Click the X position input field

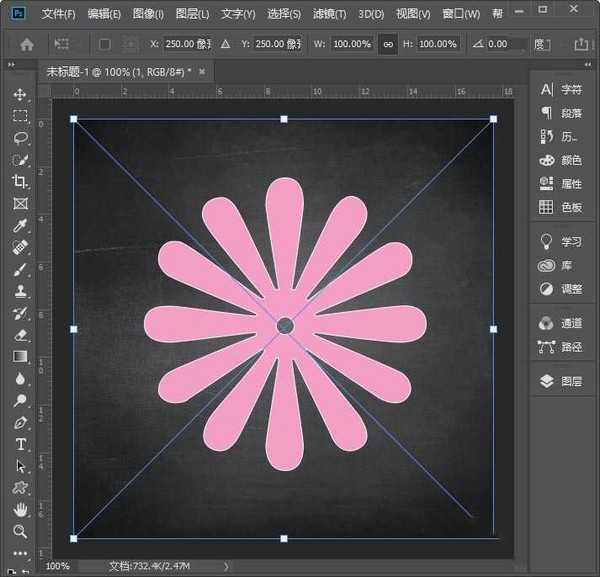coord(190,45)
